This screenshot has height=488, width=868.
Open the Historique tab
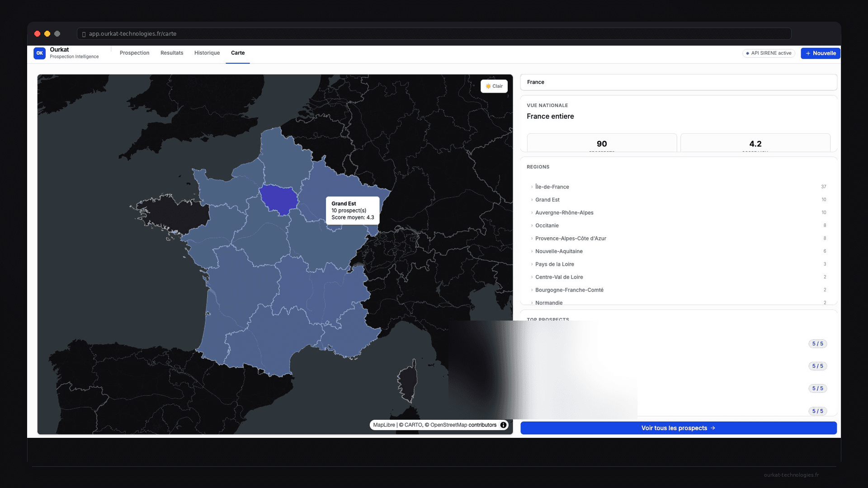tap(207, 53)
